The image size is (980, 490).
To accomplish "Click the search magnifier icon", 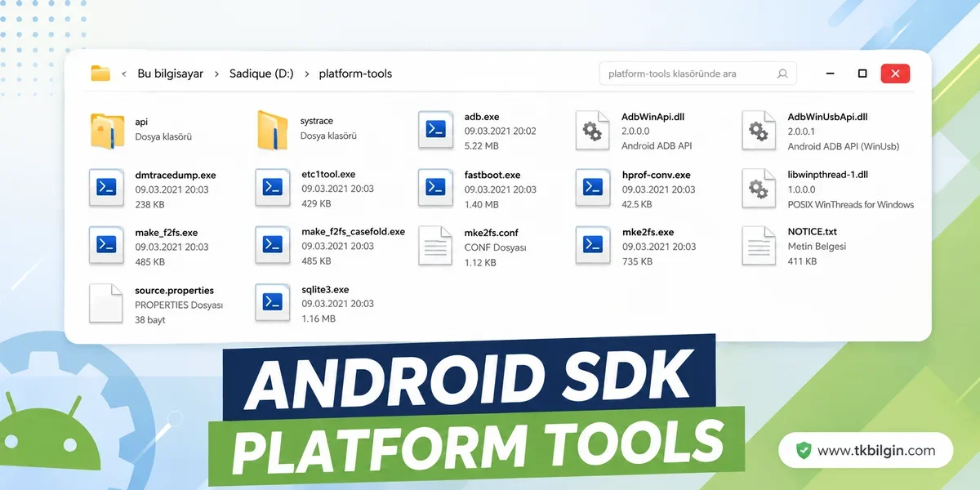I will coord(782,73).
